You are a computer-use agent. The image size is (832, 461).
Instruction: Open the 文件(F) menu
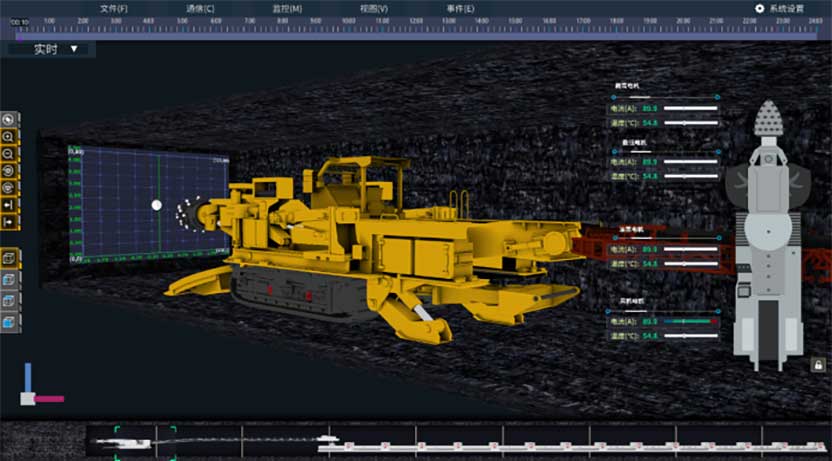[114, 8]
